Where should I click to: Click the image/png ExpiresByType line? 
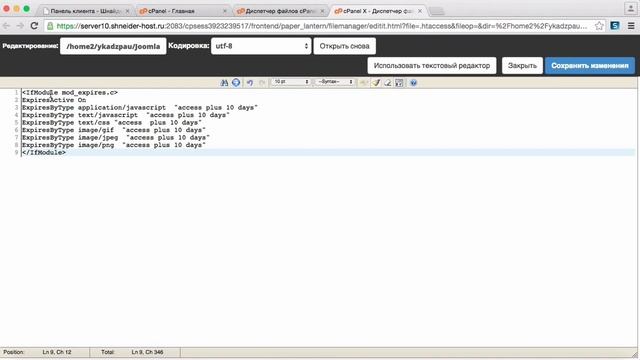click(x=114, y=145)
